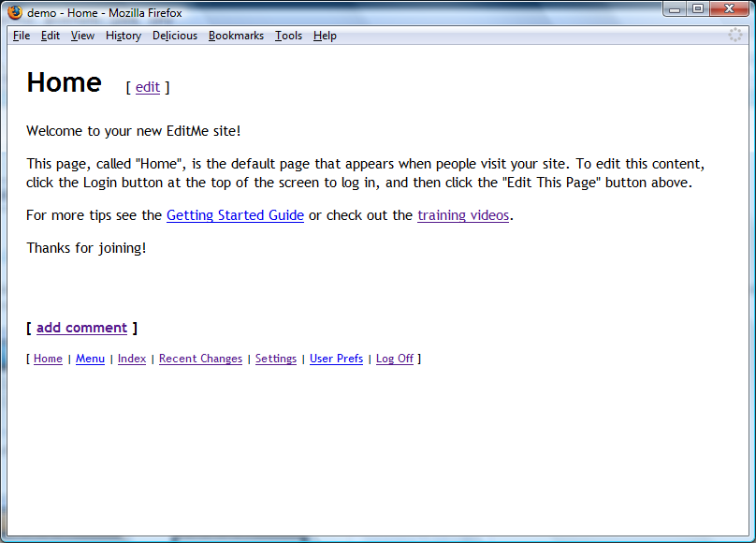This screenshot has height=543, width=756.
Task: Click the Home page heading
Action: (x=65, y=82)
